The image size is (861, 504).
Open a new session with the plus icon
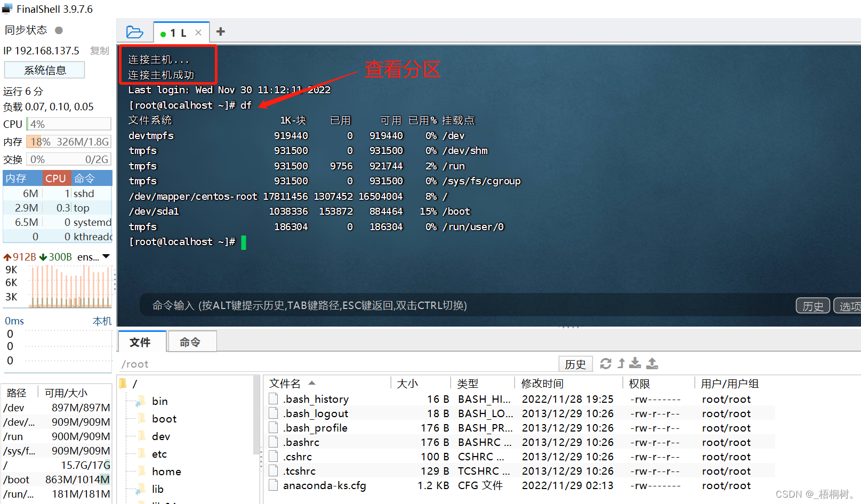tap(220, 31)
